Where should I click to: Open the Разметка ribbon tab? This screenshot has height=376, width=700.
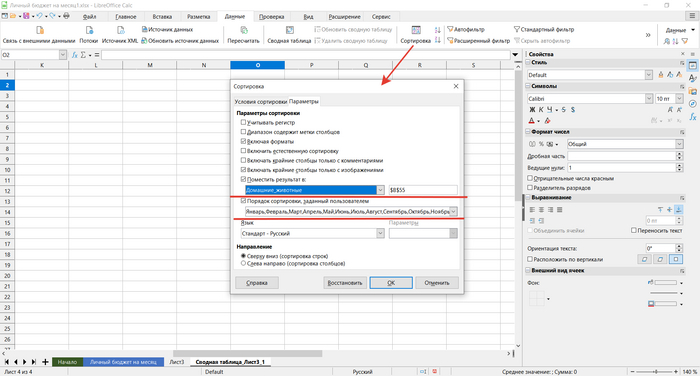[x=199, y=17]
